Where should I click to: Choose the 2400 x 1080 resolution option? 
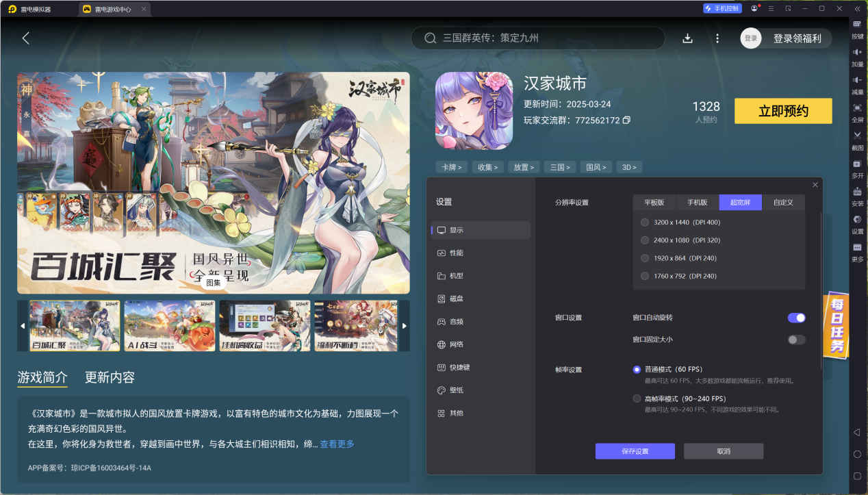pyautogui.click(x=644, y=240)
